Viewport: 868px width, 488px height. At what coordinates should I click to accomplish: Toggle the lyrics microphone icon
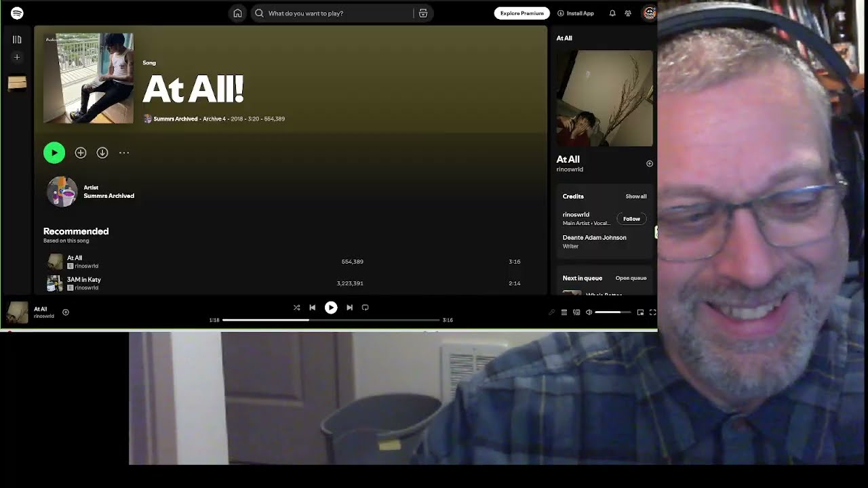point(551,312)
